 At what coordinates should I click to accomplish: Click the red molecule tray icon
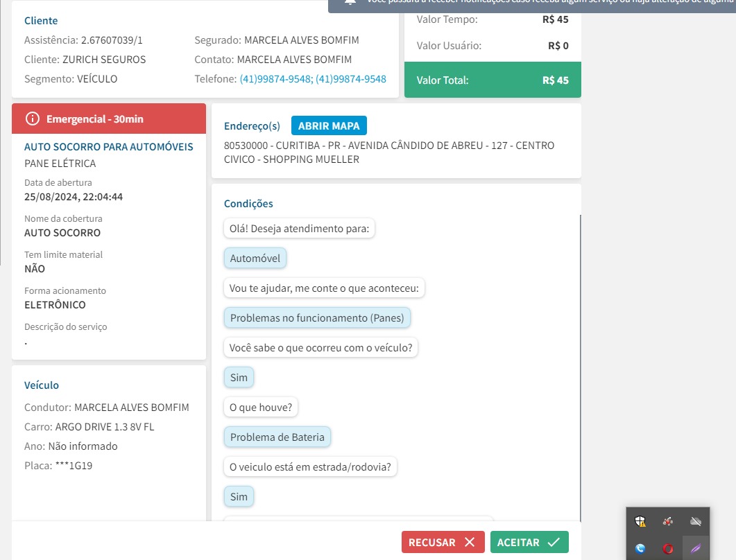[668, 521]
